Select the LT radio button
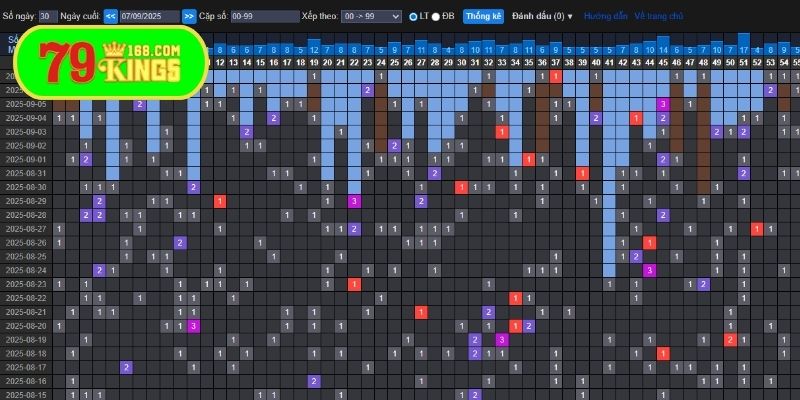Screen dimensions: 800x400 tap(414, 17)
